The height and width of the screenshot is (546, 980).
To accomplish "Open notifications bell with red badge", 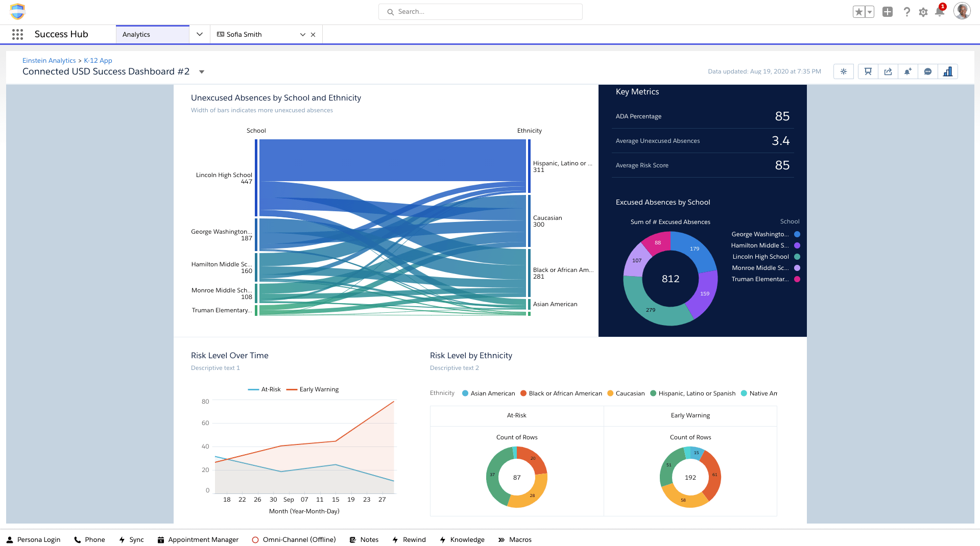I will tap(939, 12).
